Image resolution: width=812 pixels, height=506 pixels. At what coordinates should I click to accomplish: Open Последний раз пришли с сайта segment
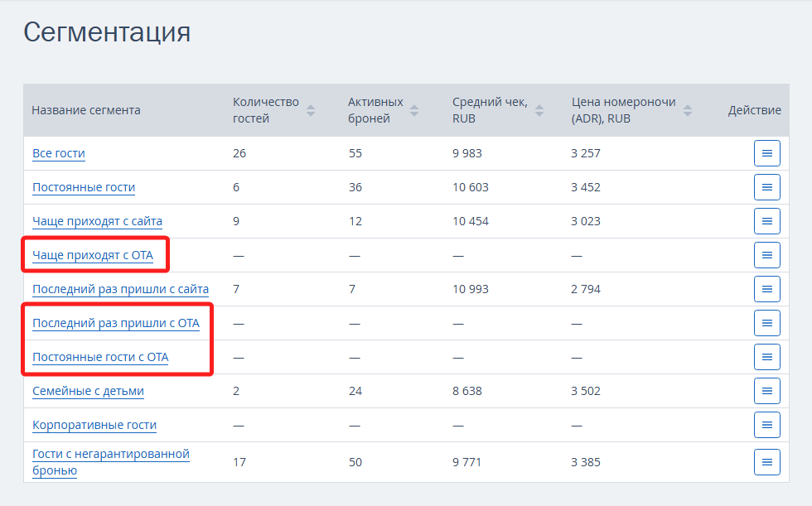click(x=121, y=289)
